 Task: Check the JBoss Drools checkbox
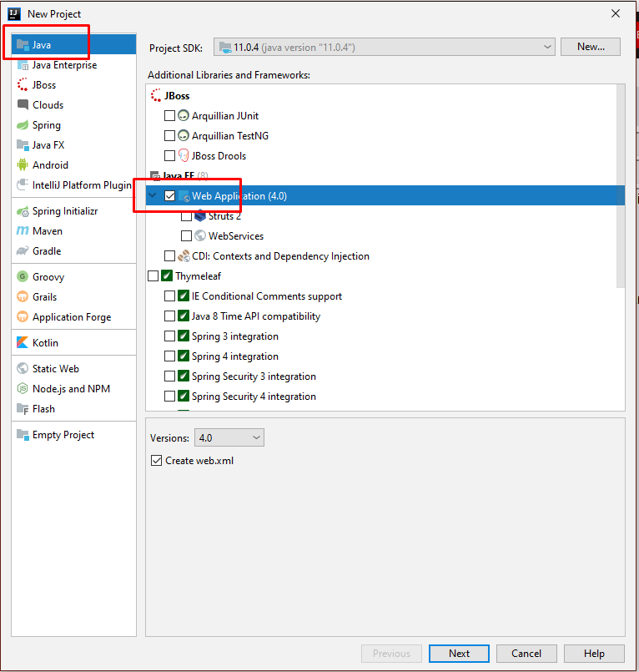coord(169,155)
